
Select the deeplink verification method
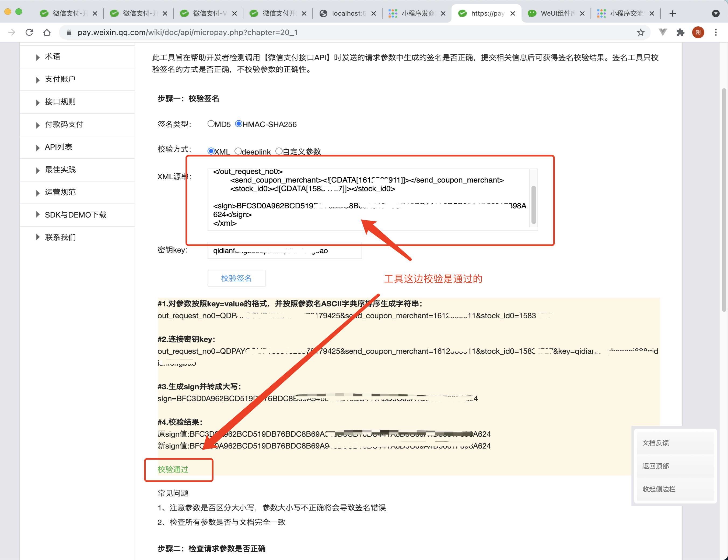238,151
